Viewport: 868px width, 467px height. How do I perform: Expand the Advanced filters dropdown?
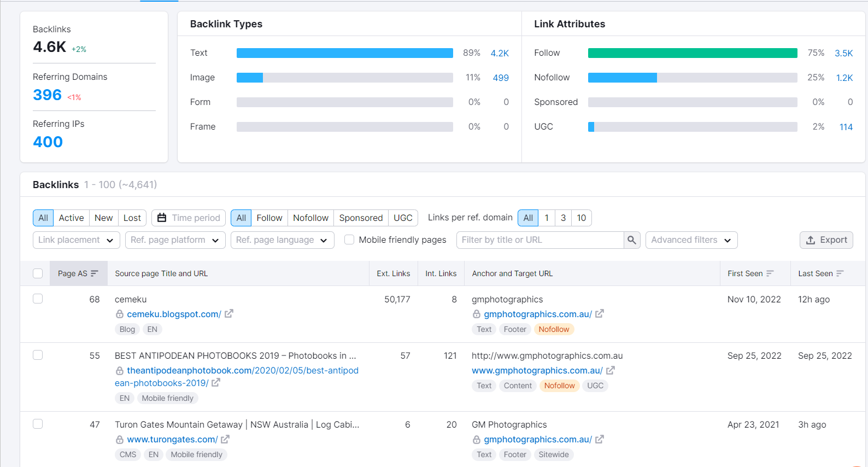click(691, 240)
